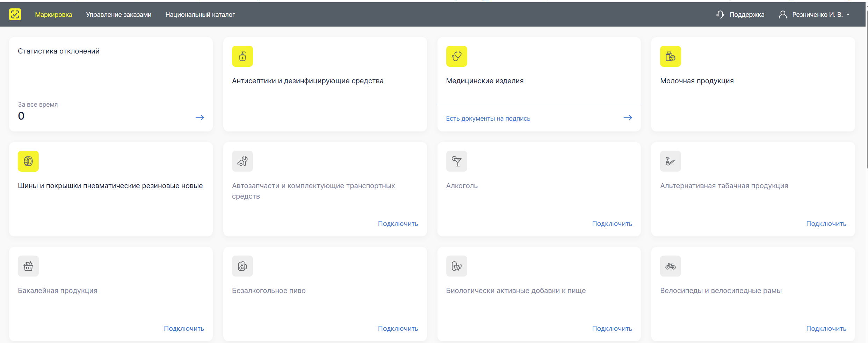Click Автозапчасти и комплектующие title
Screen dimensions: 868x343
coord(313,191)
